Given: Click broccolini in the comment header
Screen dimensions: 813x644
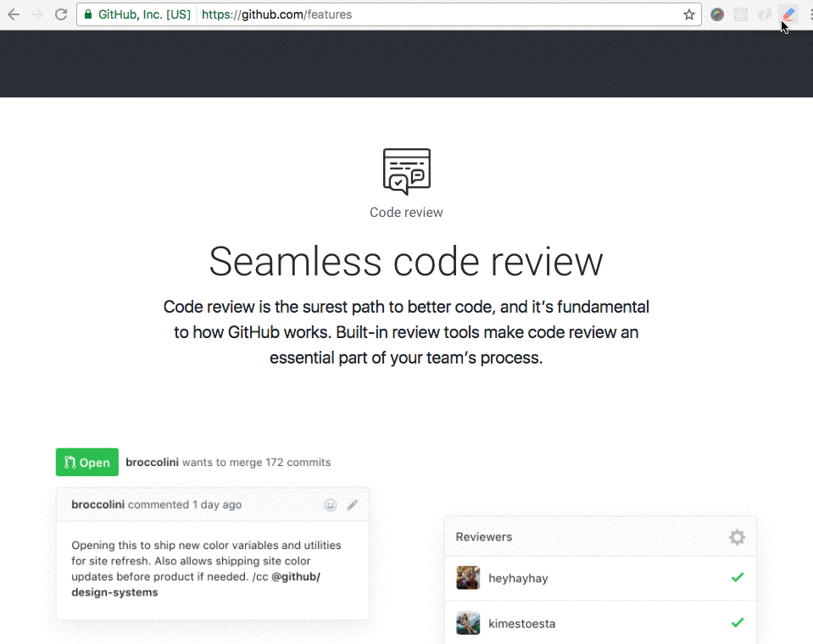Looking at the screenshot, I should [98, 505].
